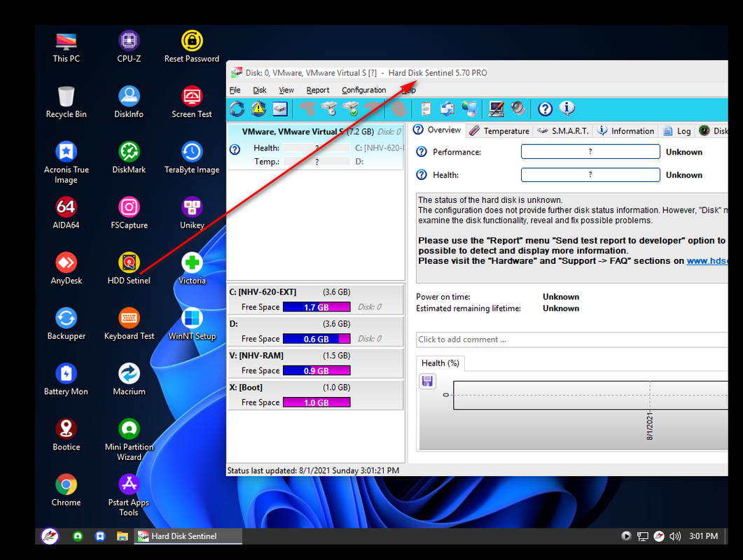This screenshot has height=560, width=743.
Task: Select the Acronis True Image desktop icon
Action: [66, 162]
